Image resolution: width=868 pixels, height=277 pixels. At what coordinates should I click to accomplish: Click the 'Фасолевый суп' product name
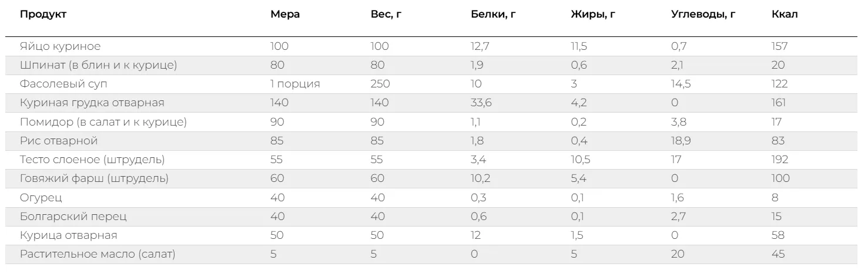63,84
